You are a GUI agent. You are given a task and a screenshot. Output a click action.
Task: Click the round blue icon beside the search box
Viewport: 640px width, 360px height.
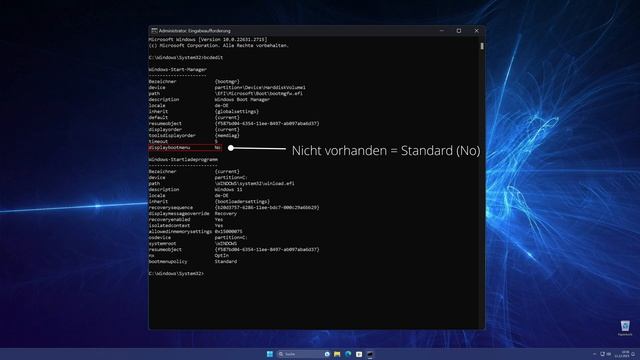[x=327, y=354]
